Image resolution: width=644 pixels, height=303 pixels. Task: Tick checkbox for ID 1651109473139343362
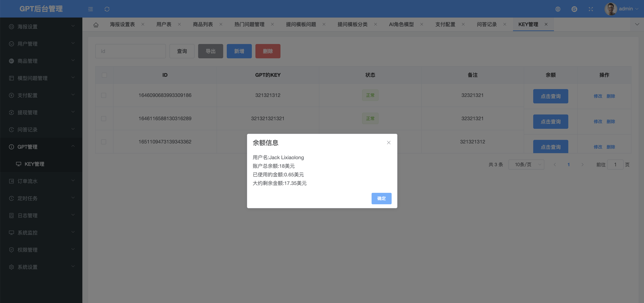point(103,142)
